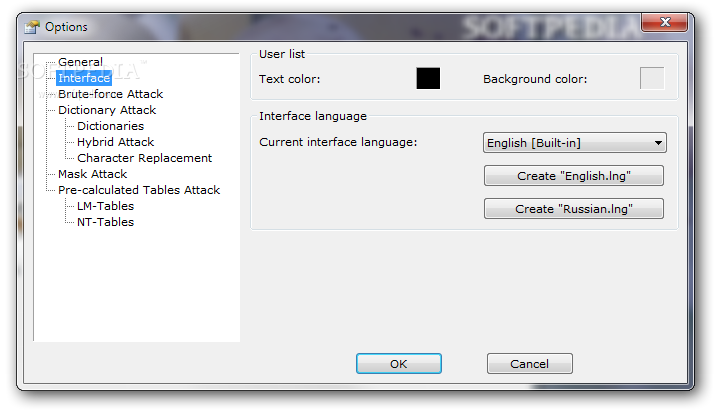Open the interface language dropdown

pyautogui.click(x=575, y=143)
